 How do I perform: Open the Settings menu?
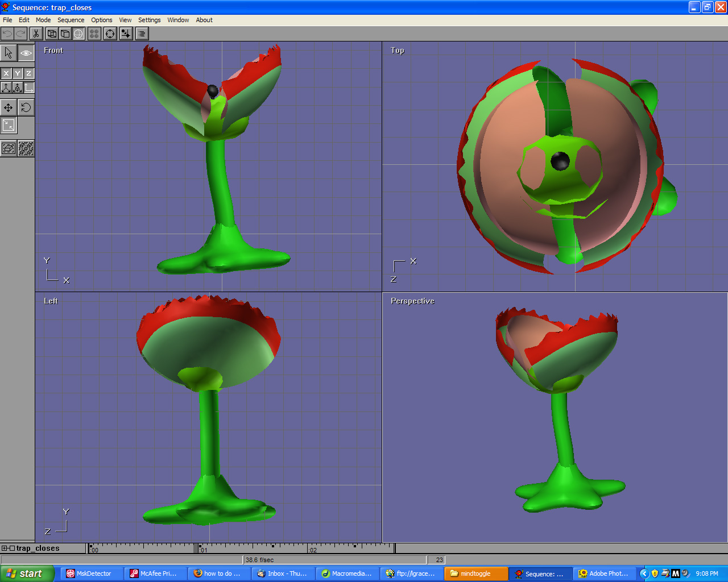(x=149, y=20)
